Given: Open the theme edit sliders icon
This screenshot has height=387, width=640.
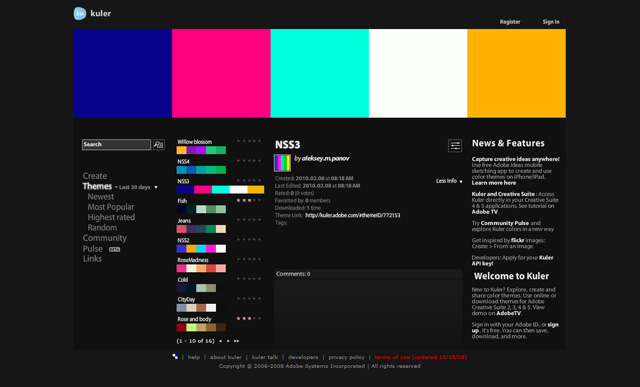Looking at the screenshot, I should (x=455, y=145).
